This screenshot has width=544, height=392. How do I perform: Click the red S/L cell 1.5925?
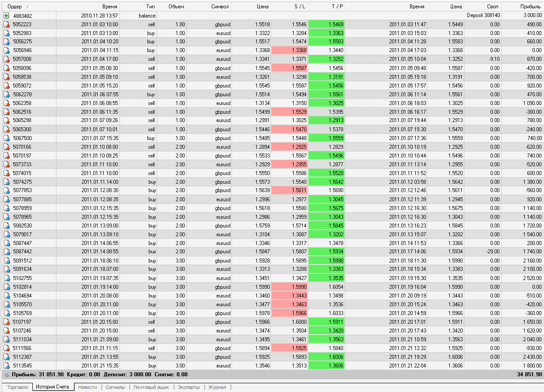point(289,348)
